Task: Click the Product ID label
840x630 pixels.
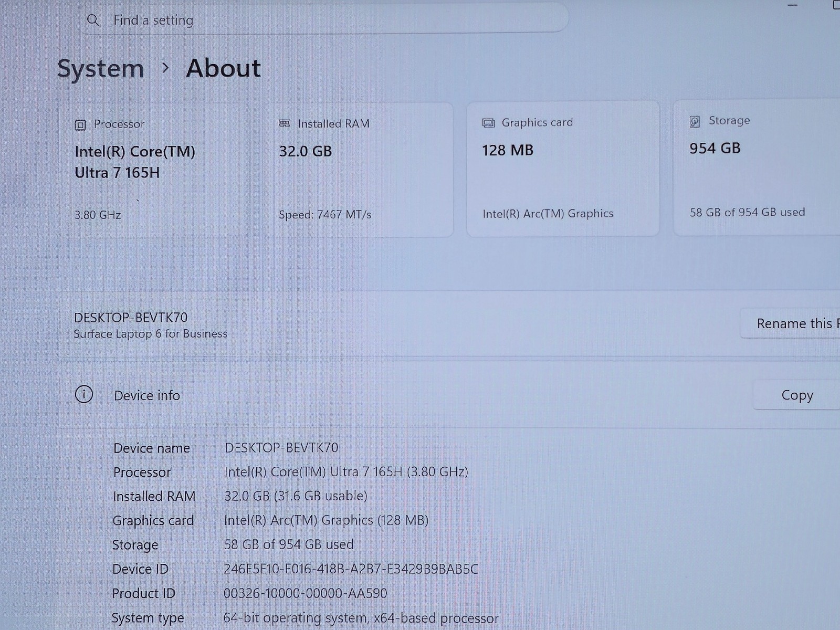Action: coord(143,593)
